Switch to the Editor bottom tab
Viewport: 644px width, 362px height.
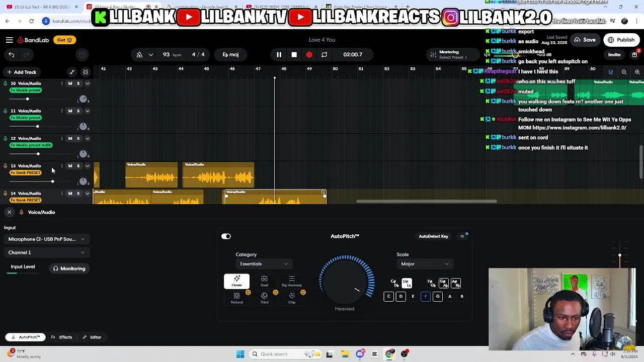[92, 337]
